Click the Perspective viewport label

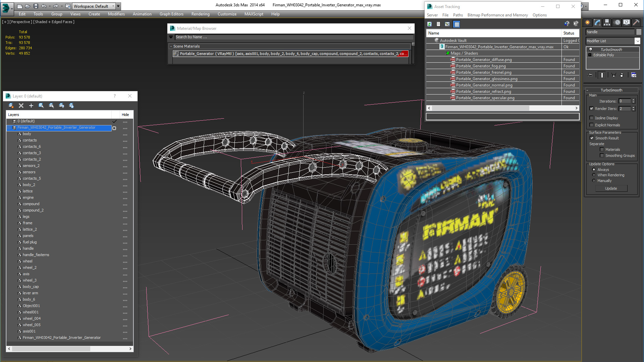point(21,22)
